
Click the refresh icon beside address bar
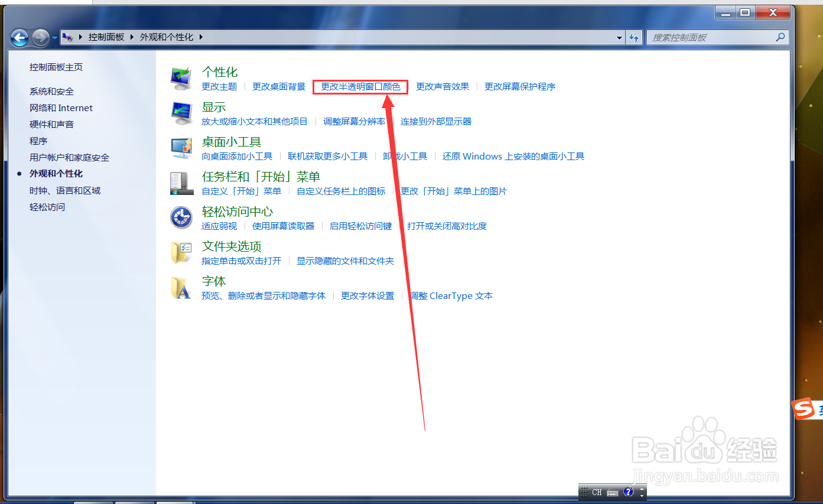pos(633,37)
